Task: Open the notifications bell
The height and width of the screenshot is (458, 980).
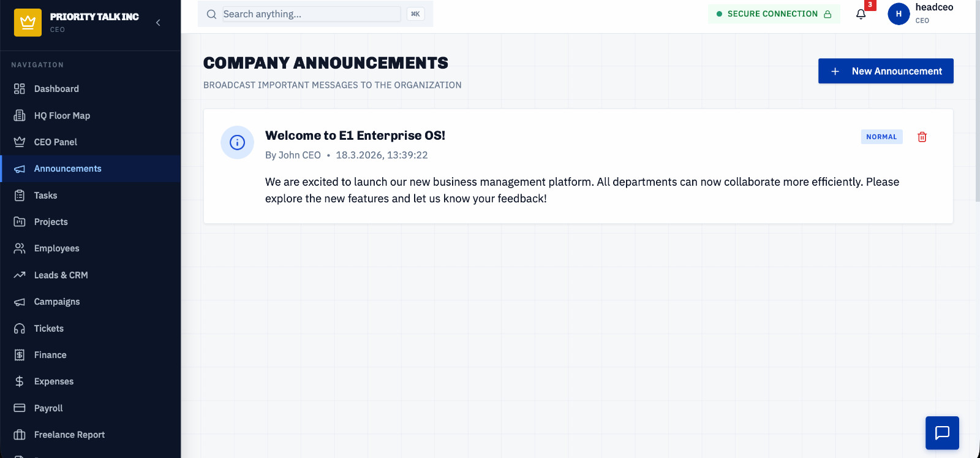Action: pos(861,14)
